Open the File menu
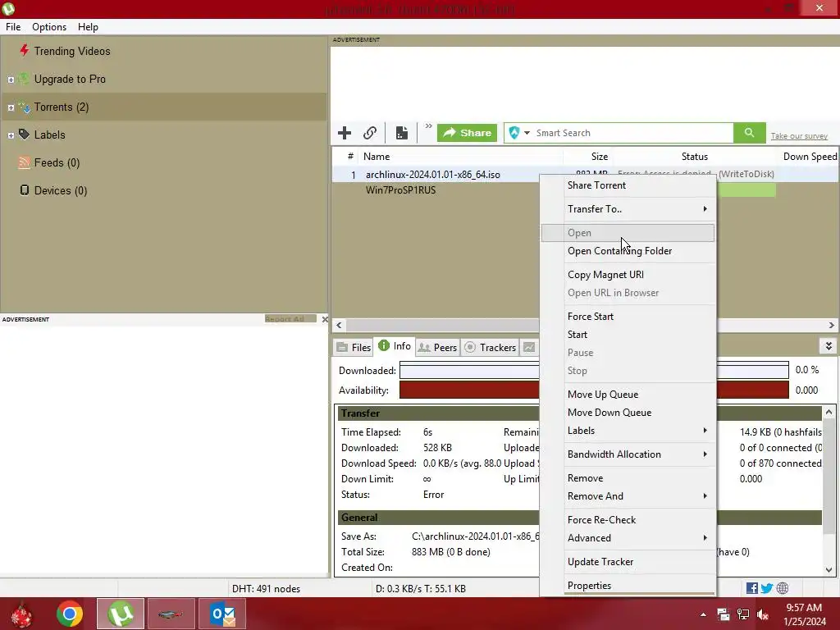Image resolution: width=840 pixels, height=630 pixels. pyautogui.click(x=13, y=27)
